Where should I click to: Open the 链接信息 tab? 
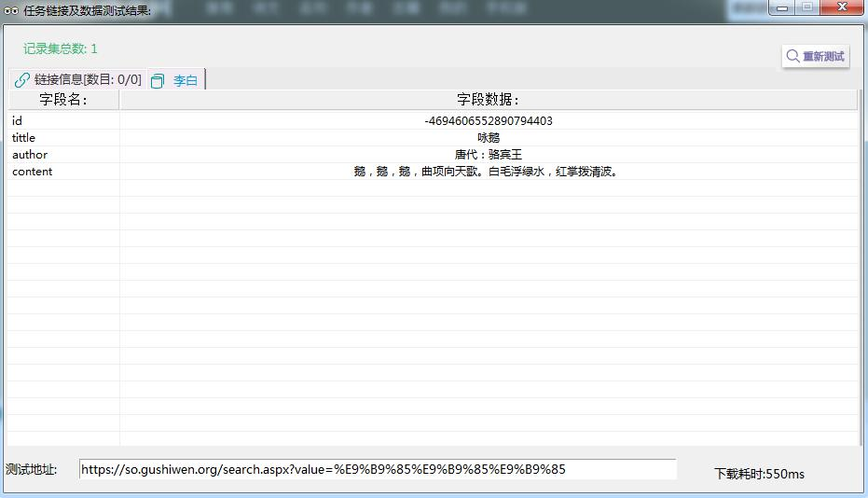[x=78, y=80]
